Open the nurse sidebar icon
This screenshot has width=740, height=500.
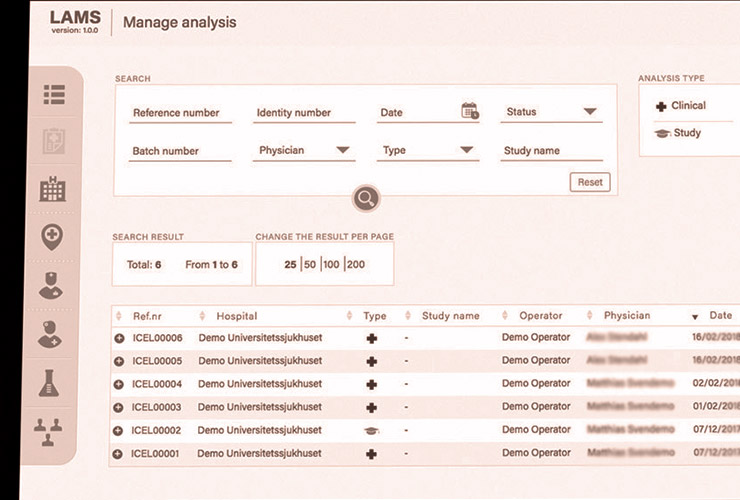pos(51,286)
